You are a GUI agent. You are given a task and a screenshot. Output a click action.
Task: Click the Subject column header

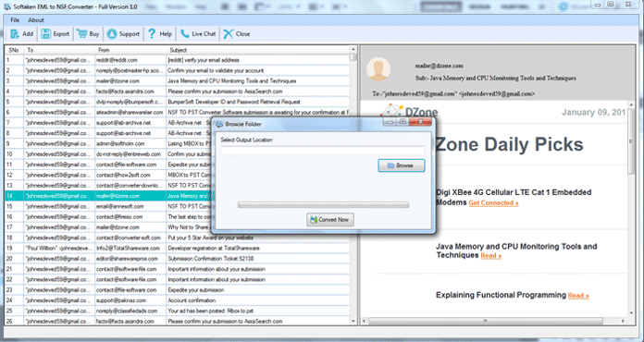tap(258, 50)
